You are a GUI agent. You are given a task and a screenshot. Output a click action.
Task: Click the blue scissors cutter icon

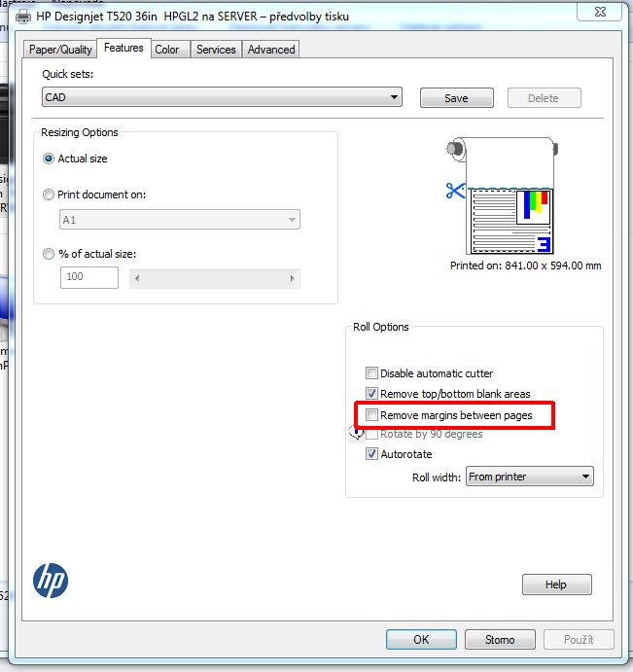coord(455,191)
